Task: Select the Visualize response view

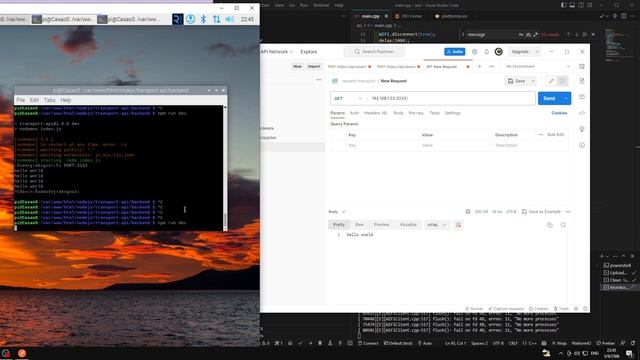Action: coord(408,225)
